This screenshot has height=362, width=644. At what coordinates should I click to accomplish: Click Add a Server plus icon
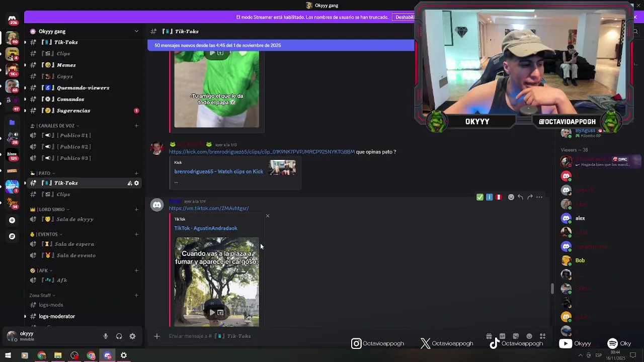(12, 220)
